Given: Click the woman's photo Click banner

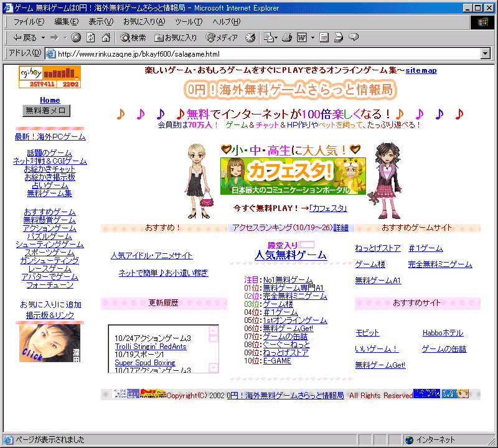Looking at the screenshot, I should (x=50, y=343).
